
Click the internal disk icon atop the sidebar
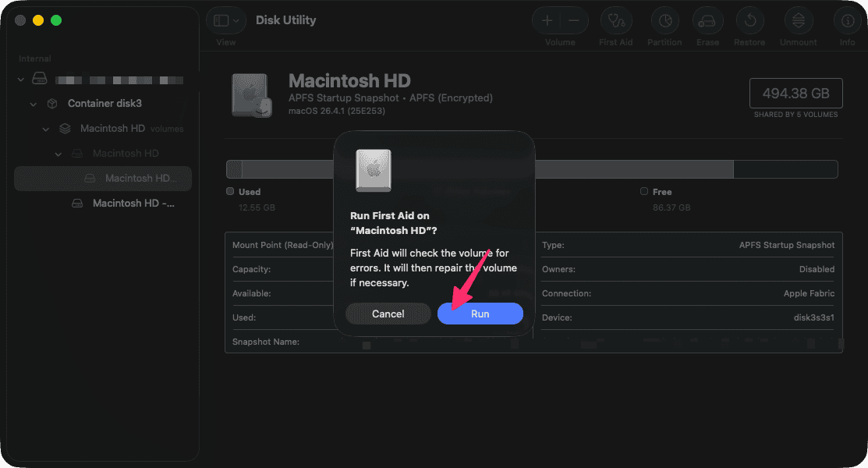point(39,78)
